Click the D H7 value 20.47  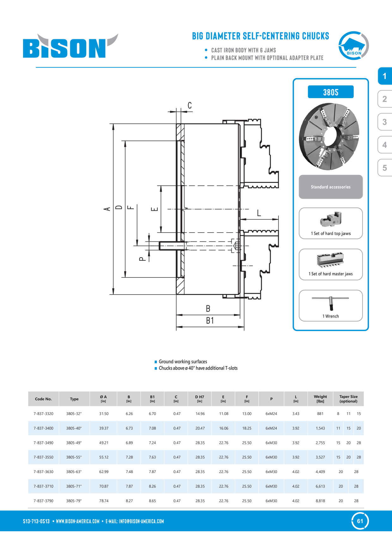(200, 428)
